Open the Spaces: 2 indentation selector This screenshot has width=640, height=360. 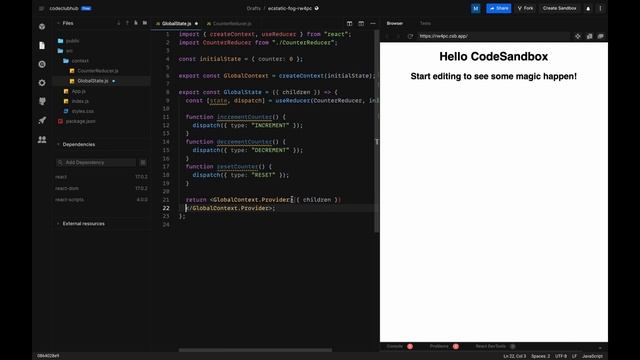click(x=540, y=356)
